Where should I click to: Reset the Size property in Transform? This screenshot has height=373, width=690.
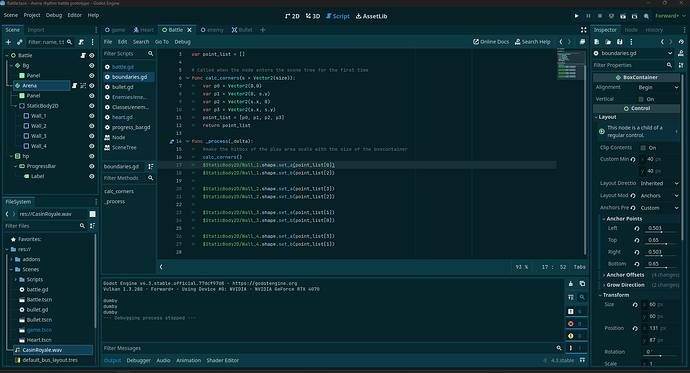pyautogui.click(x=635, y=304)
